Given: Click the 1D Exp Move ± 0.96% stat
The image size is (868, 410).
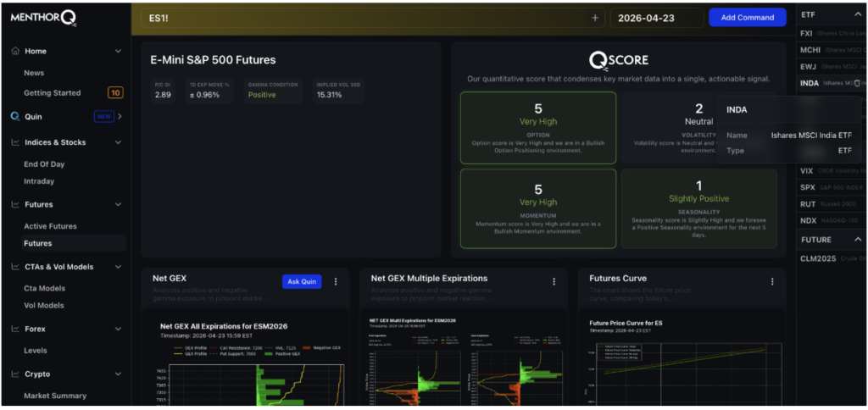Looking at the screenshot, I should click(x=210, y=91).
